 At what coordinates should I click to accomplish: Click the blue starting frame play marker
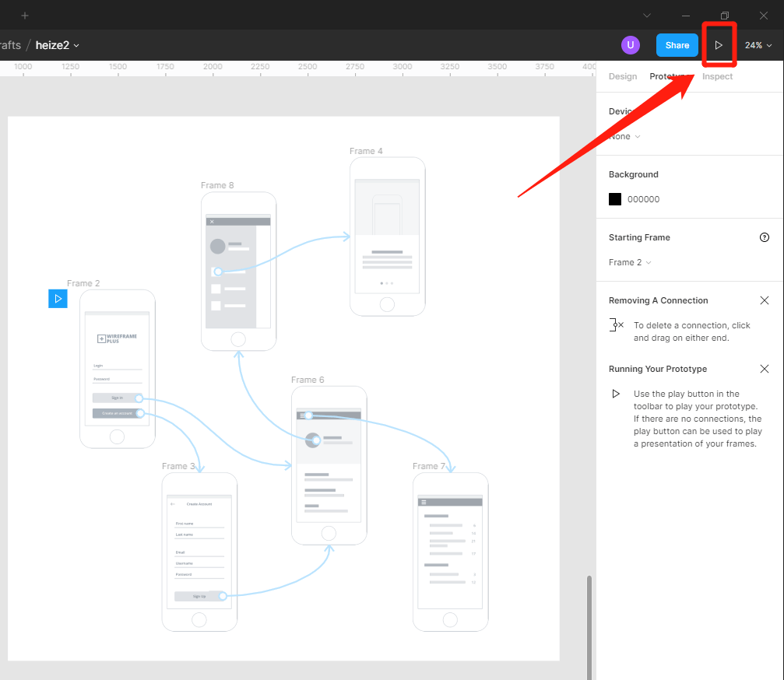point(58,299)
